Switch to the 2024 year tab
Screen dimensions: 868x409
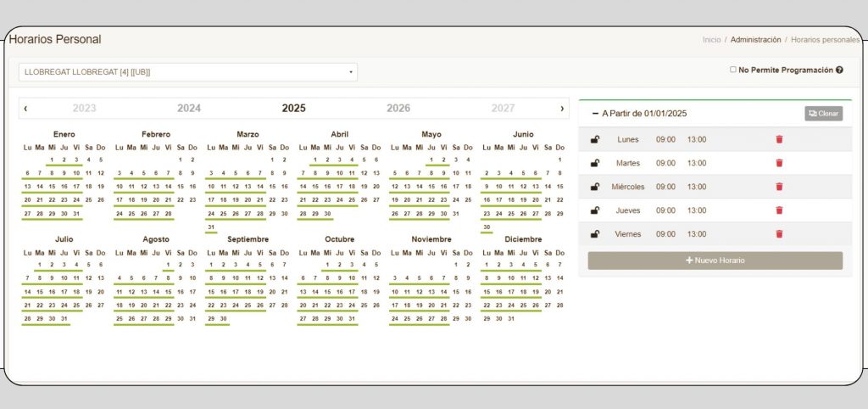click(x=189, y=109)
